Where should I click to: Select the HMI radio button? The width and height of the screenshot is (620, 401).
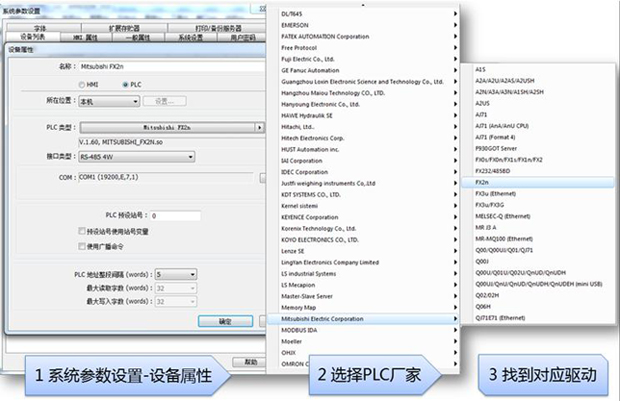click(x=82, y=85)
